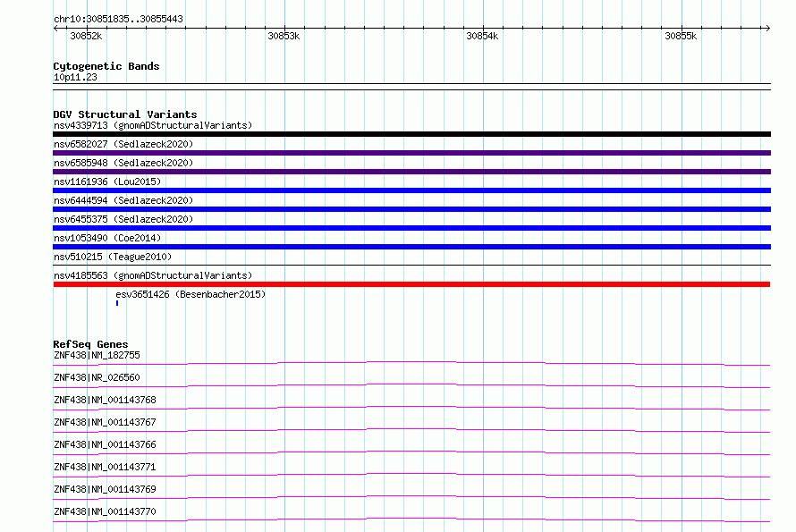Open transcript ZNF438|NM_001143768

(x=105, y=400)
